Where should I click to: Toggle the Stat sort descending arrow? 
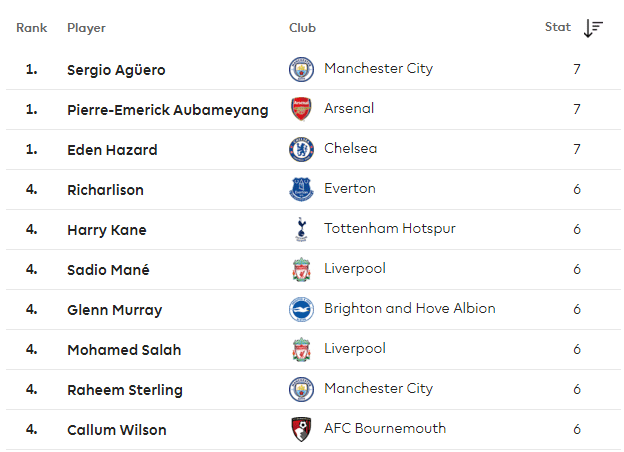coord(593,28)
